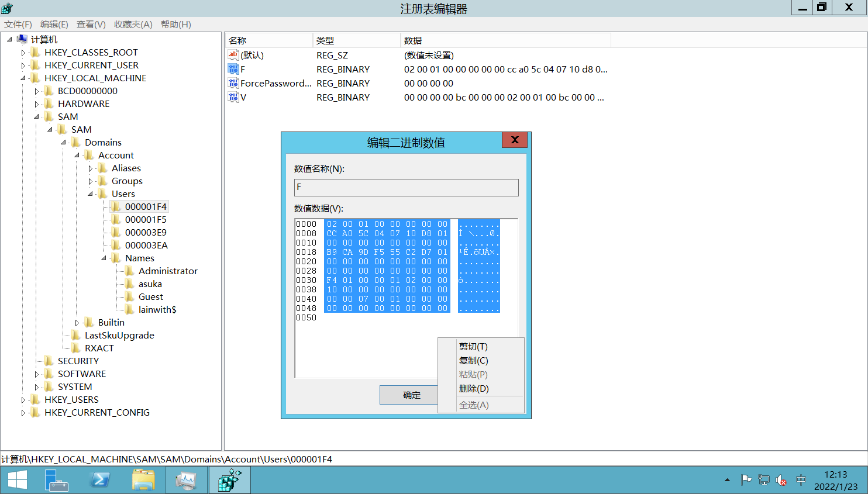This screenshot has height=494, width=868.
Task: Click the Registry Editor taskbar icon
Action: [x=230, y=480]
